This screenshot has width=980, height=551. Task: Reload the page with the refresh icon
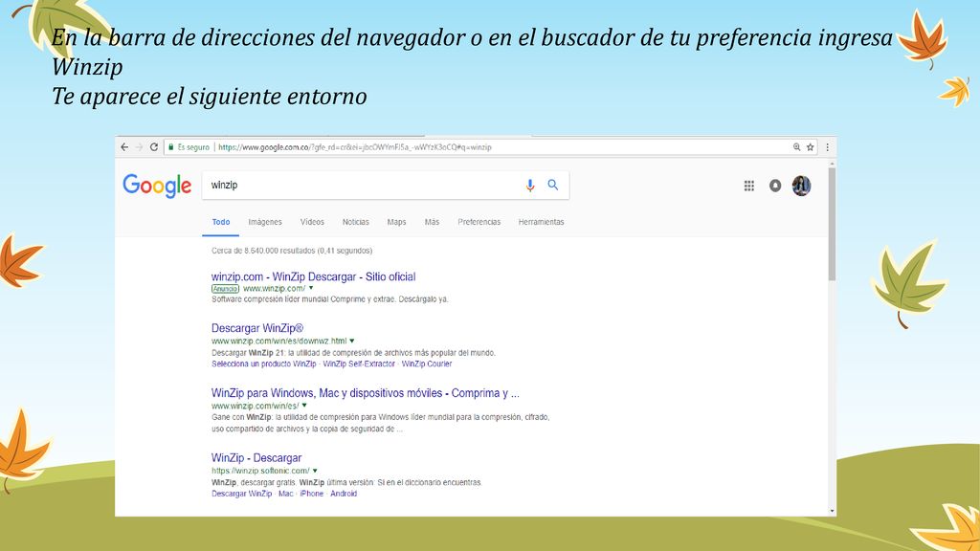(154, 147)
